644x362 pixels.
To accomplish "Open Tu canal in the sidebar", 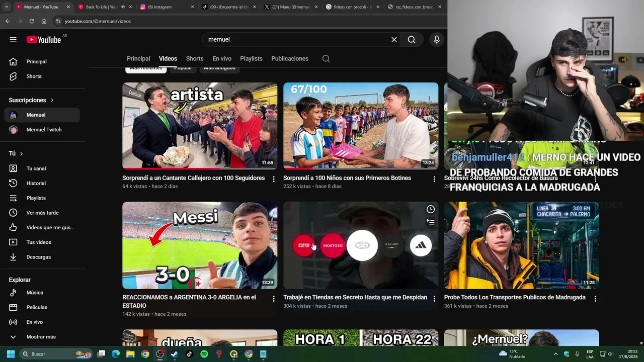I will tap(43, 168).
